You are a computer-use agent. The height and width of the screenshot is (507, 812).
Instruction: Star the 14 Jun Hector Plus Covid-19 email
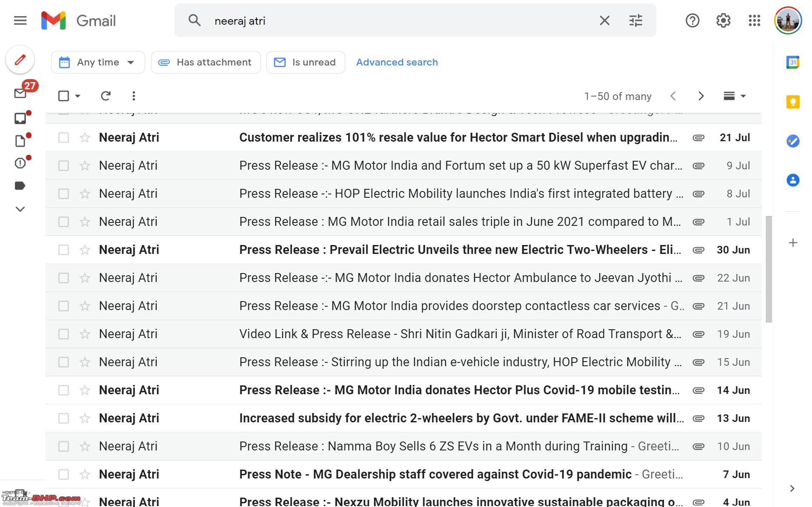pyautogui.click(x=85, y=390)
